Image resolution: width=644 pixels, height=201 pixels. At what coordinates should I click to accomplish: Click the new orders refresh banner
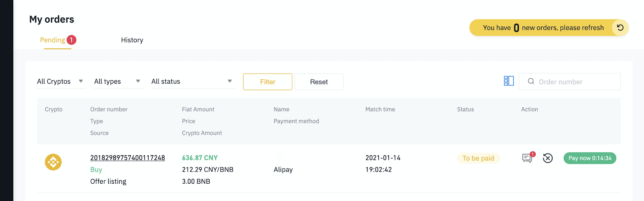pyautogui.click(x=549, y=28)
